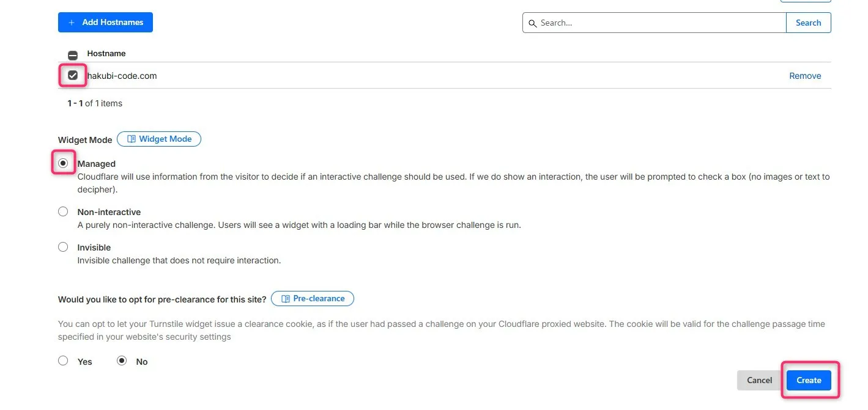
Task: Choose the Invisible challenge mode
Action: 63,246
